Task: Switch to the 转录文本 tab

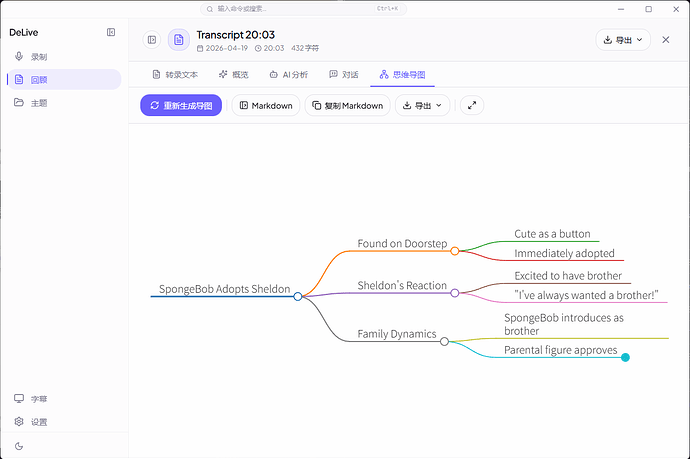Action: click(175, 75)
